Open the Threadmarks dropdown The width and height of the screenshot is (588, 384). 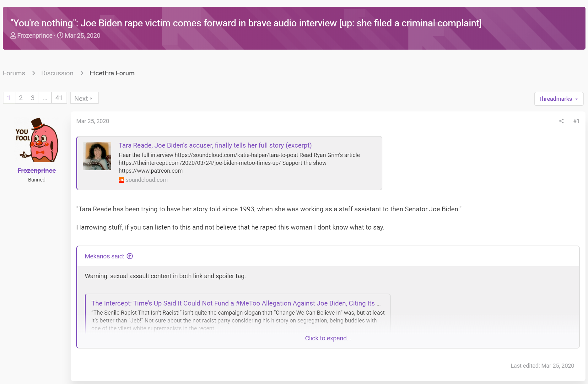coord(559,99)
